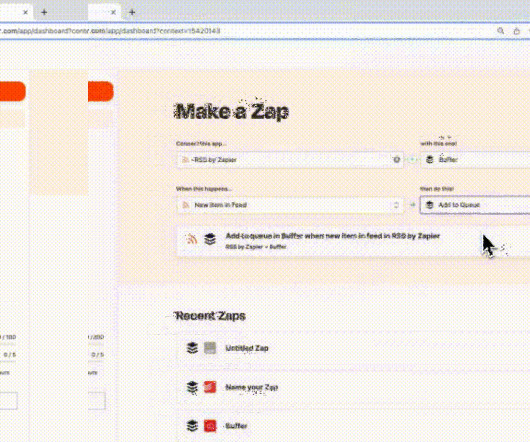This screenshot has height=442, width=530.
Task: Open the New Item in Feed trigger dropdown
Action: pyautogui.click(x=290, y=205)
